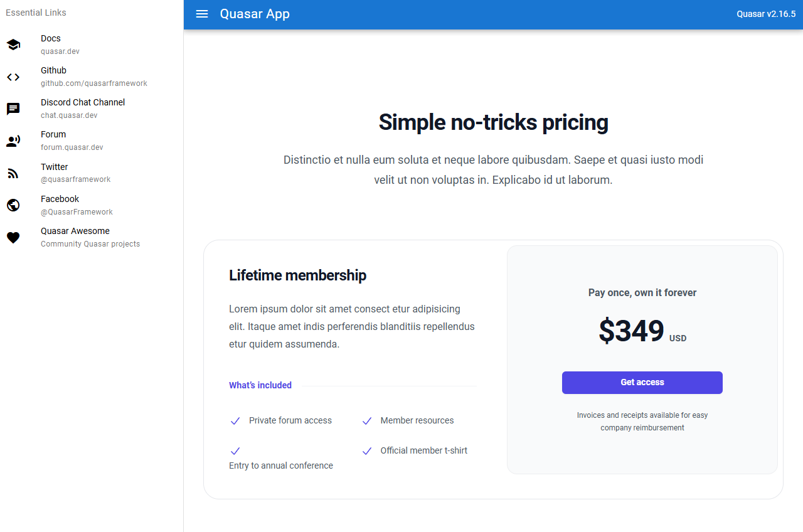Select the Essential Links header

coord(36,13)
